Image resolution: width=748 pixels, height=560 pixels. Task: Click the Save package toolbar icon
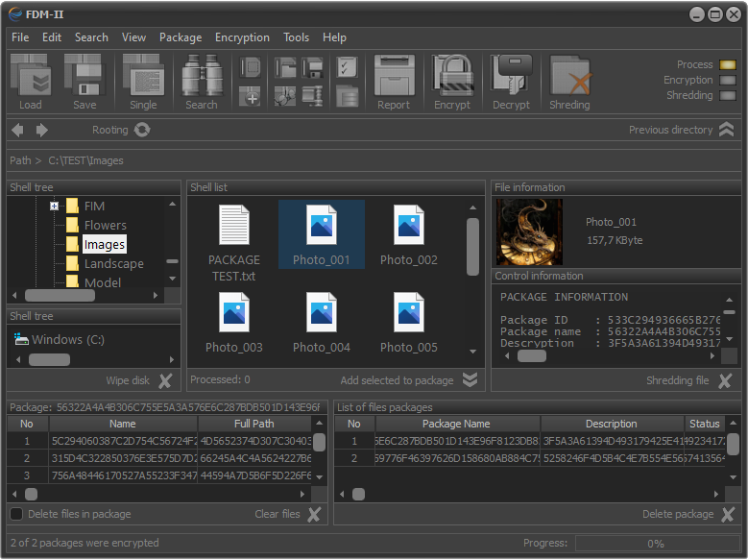pyautogui.click(x=84, y=76)
